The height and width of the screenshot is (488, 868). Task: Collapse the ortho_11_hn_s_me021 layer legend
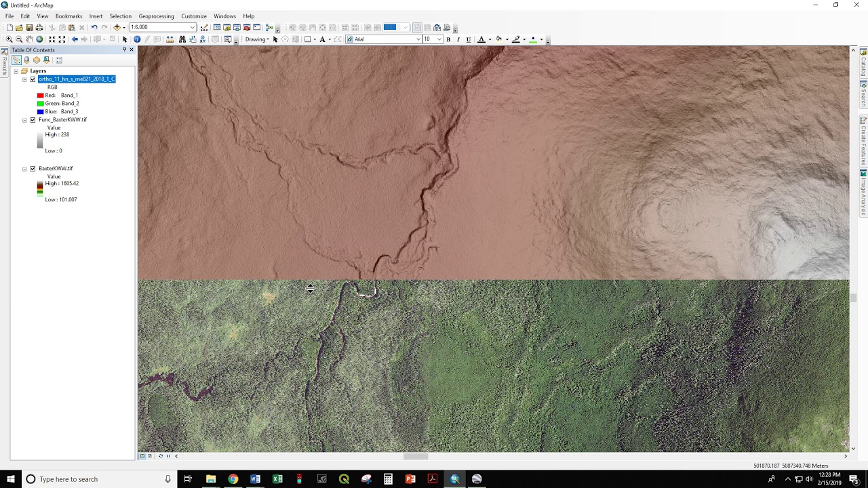click(24, 79)
